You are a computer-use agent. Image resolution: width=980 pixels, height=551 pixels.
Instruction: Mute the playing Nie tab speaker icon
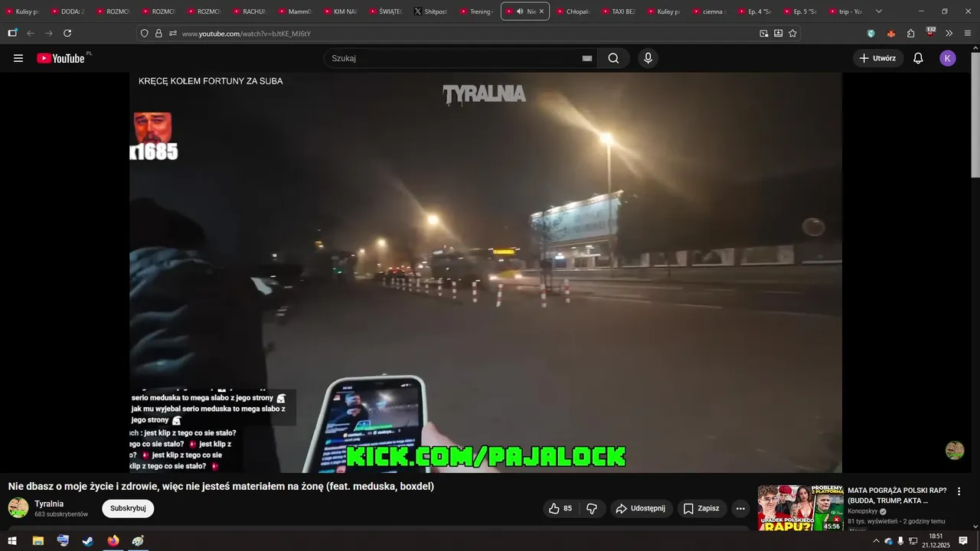tap(520, 11)
